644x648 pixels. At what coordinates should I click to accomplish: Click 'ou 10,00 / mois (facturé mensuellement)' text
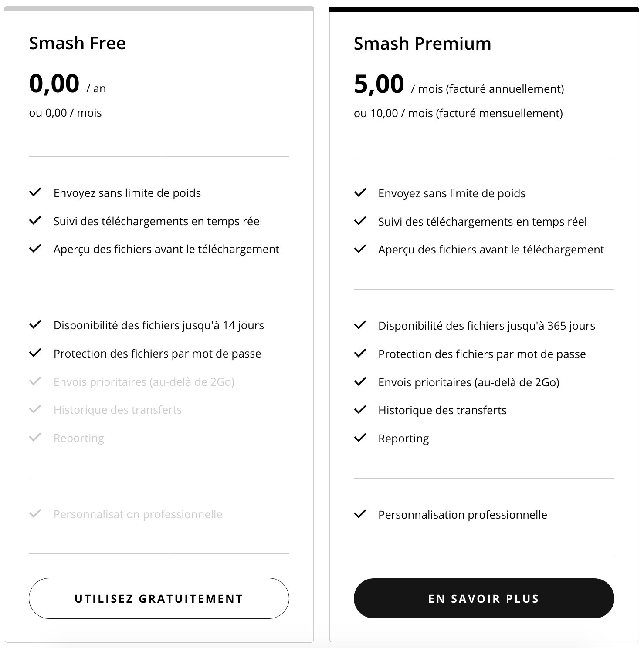[x=458, y=113]
